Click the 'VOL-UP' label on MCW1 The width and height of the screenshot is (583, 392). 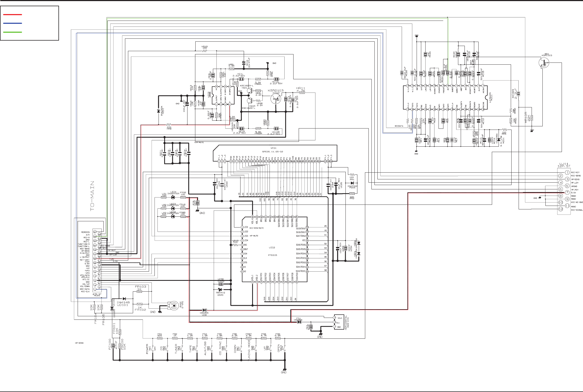pyautogui.click(x=86, y=284)
